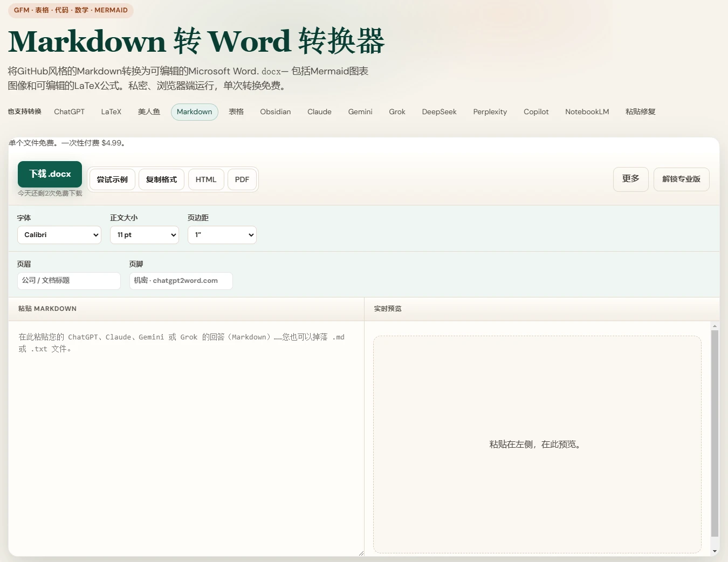
Task: Focus the 页脚 footer input field
Action: coord(181,281)
